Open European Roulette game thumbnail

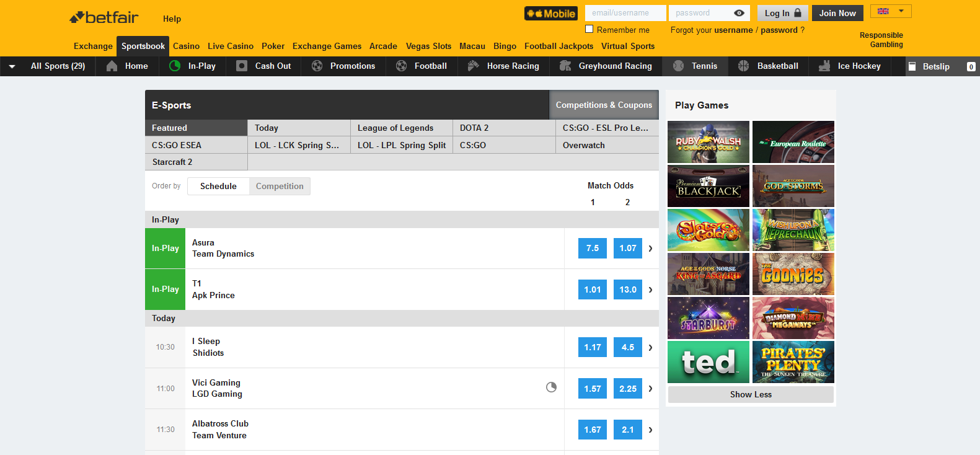click(x=793, y=142)
